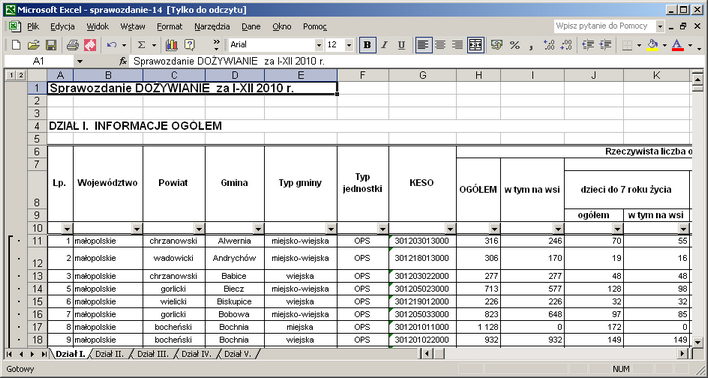Click the yellow Fill Color bucket
The width and height of the screenshot is (708, 378).
pyautogui.click(x=652, y=45)
